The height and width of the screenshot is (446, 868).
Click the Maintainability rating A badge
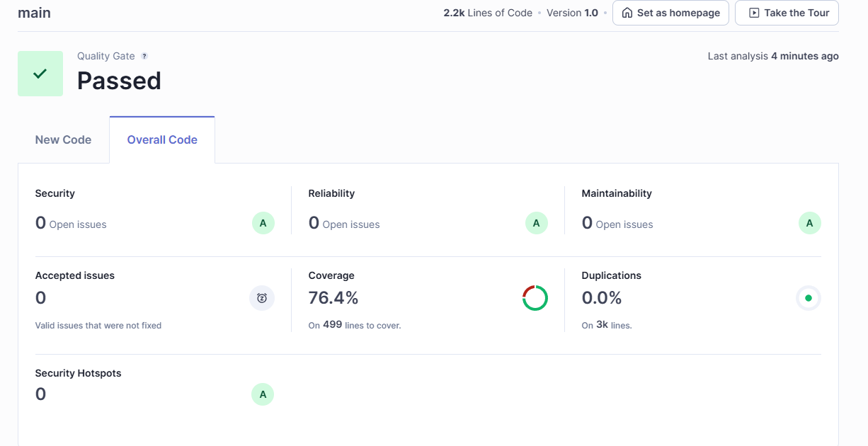[809, 223]
